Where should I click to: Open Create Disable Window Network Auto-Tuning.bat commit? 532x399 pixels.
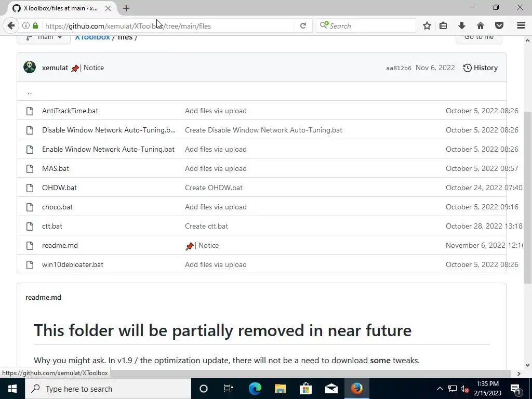click(x=263, y=130)
